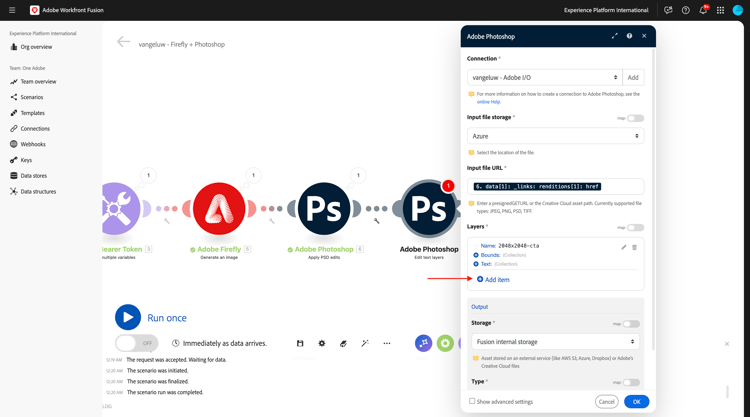Screen dimensions: 750x417
Task: Open the chat refresh icon in the top bar
Action: click(668, 10)
